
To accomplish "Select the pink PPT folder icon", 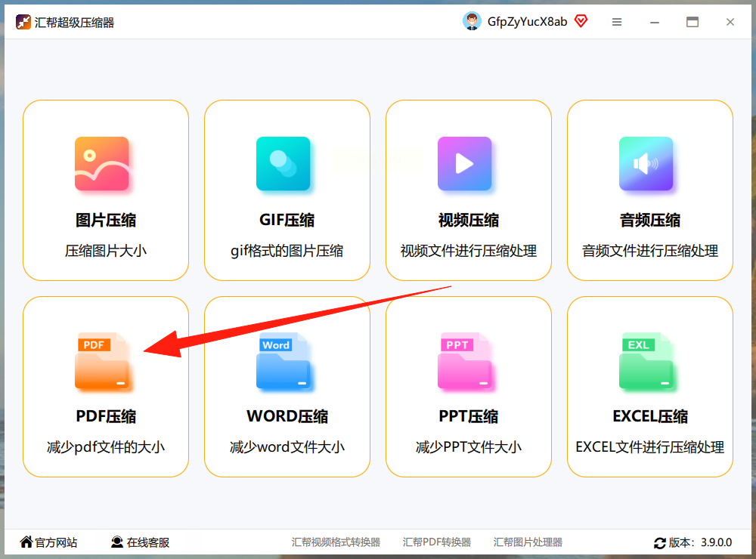I will click(465, 360).
